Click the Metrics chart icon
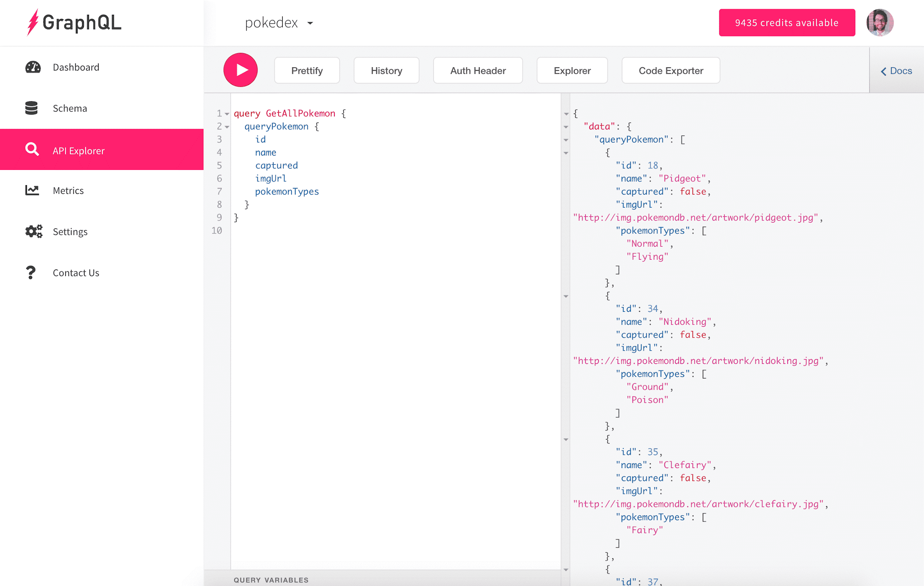924x586 pixels. [32, 190]
